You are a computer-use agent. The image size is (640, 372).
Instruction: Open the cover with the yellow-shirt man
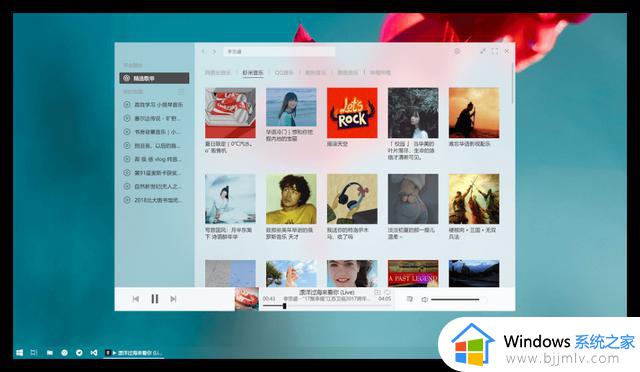[x=291, y=199]
